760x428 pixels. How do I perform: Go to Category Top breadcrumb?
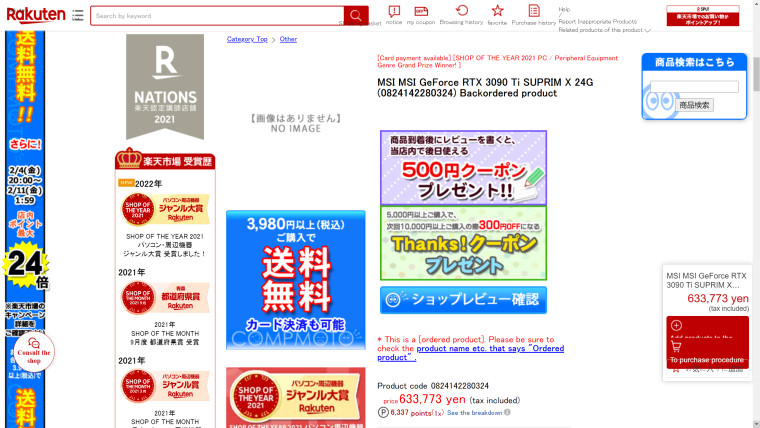click(247, 39)
